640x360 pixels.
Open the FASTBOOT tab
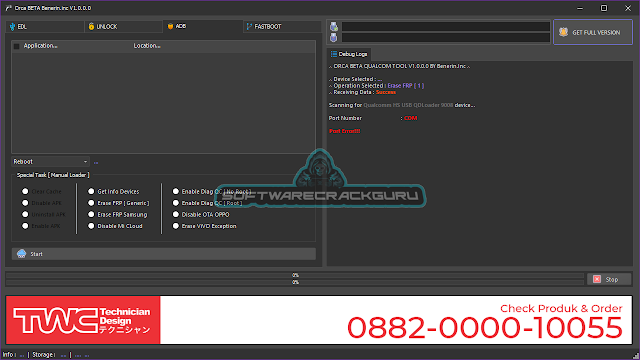pos(282,27)
